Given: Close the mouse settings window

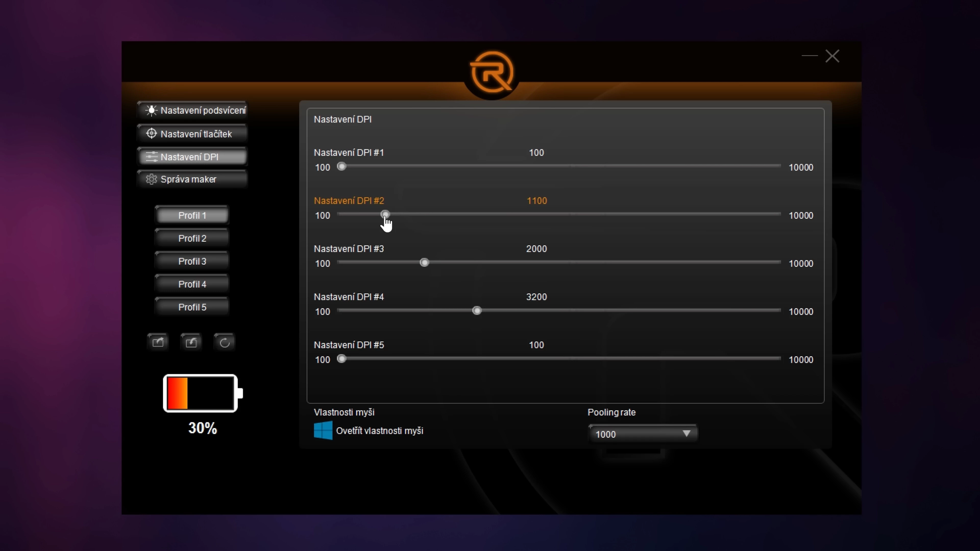Looking at the screenshot, I should coord(832,56).
